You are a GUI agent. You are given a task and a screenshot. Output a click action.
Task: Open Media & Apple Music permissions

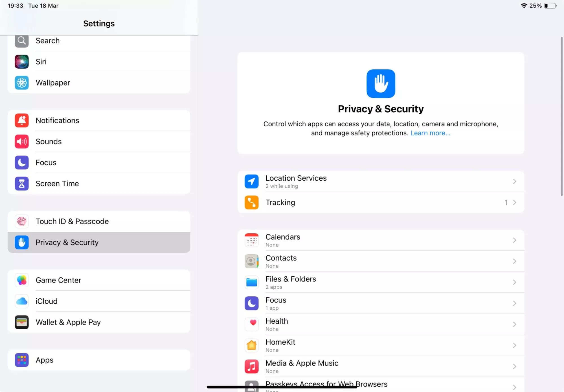point(381,367)
